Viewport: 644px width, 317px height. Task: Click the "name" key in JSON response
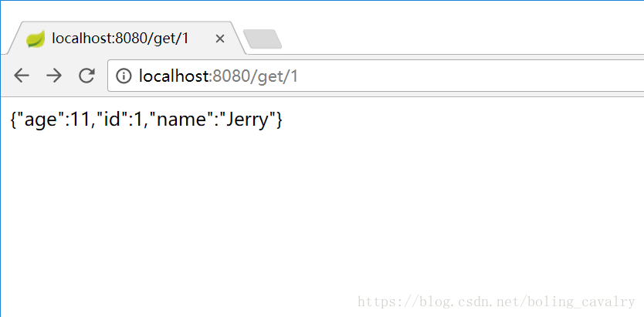(x=181, y=120)
